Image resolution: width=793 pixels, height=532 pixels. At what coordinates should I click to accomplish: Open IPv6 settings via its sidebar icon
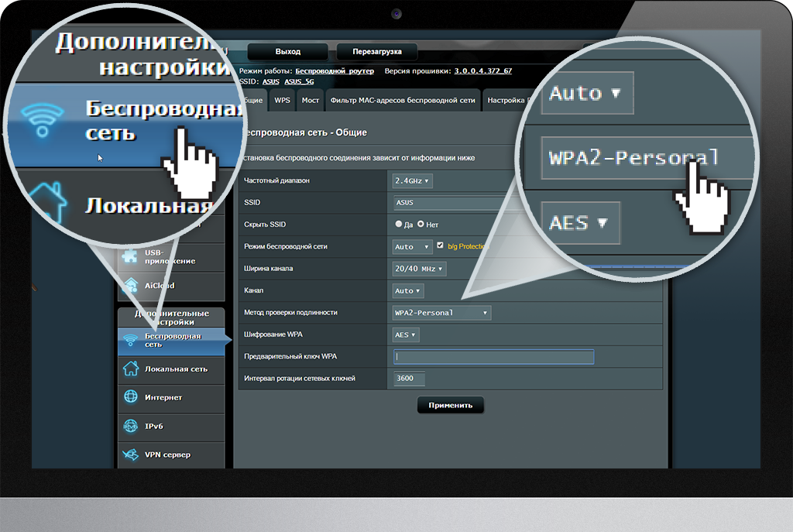tap(131, 426)
